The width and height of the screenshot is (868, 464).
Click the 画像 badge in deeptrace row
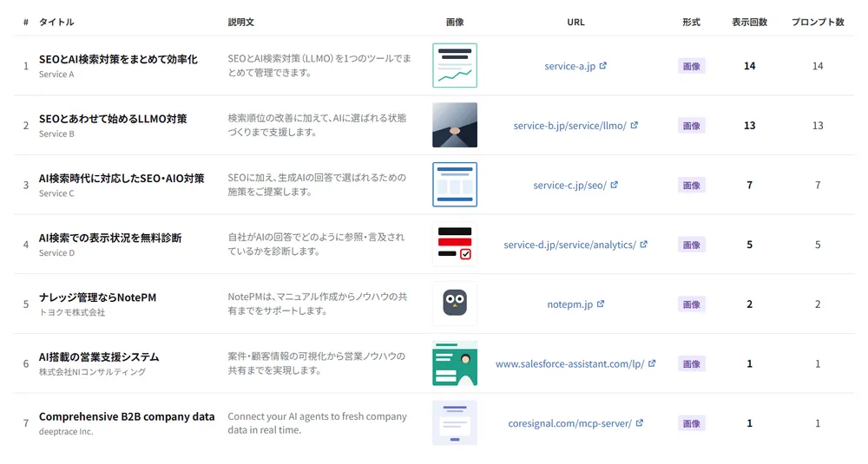point(692,423)
